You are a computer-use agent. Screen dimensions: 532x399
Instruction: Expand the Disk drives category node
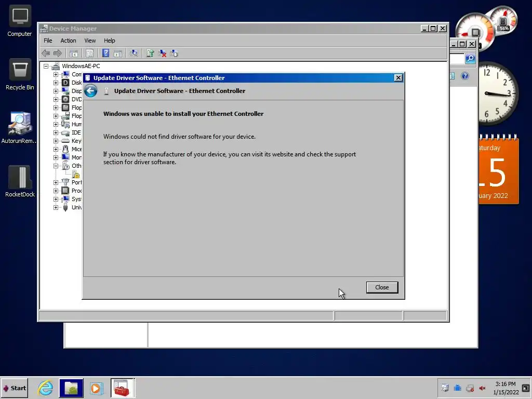tap(56, 83)
